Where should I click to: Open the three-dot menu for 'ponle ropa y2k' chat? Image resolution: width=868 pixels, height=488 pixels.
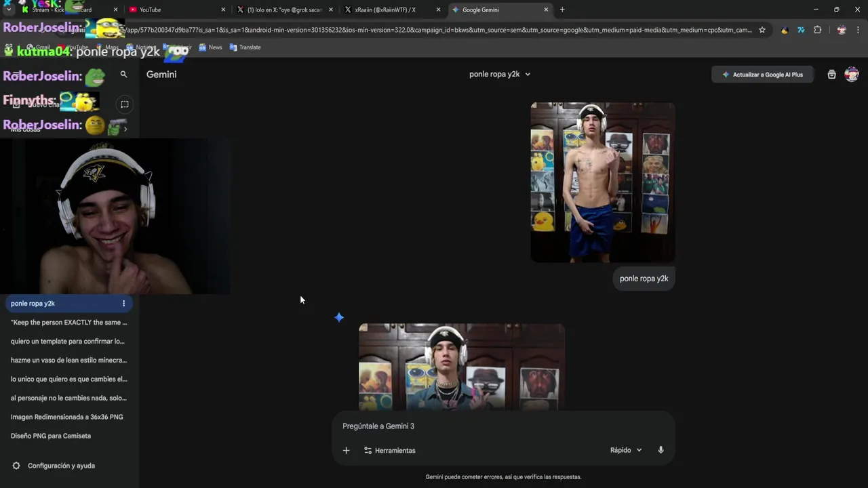coord(123,304)
